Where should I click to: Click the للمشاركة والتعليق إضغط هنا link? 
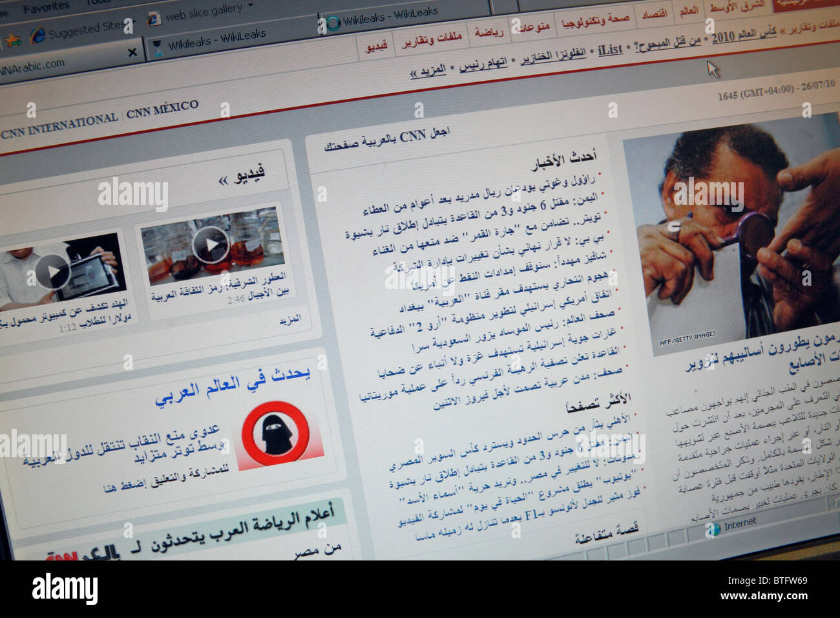click(x=166, y=478)
